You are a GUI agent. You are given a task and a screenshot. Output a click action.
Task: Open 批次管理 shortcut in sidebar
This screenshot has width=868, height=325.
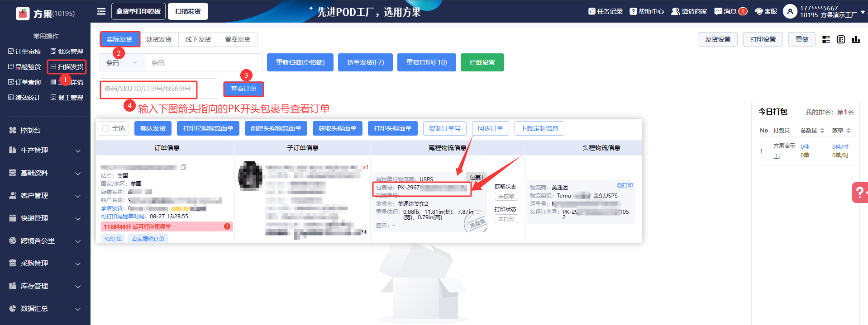[67, 52]
